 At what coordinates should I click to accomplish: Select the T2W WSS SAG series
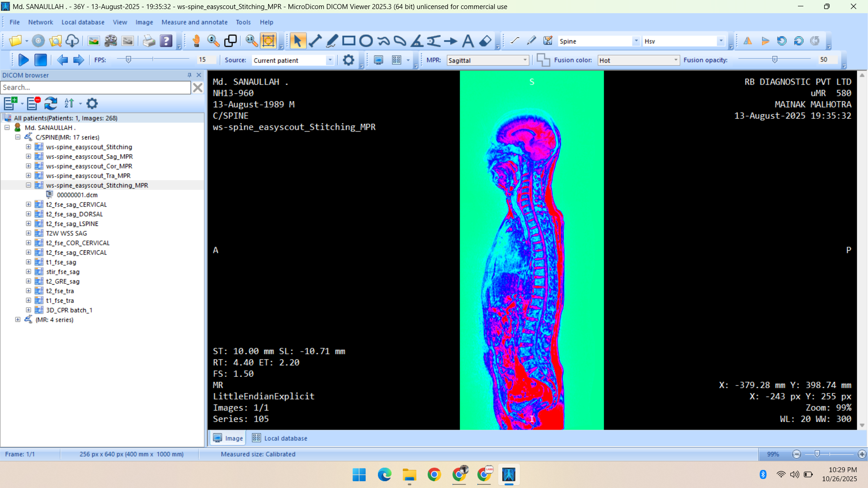tap(66, 233)
